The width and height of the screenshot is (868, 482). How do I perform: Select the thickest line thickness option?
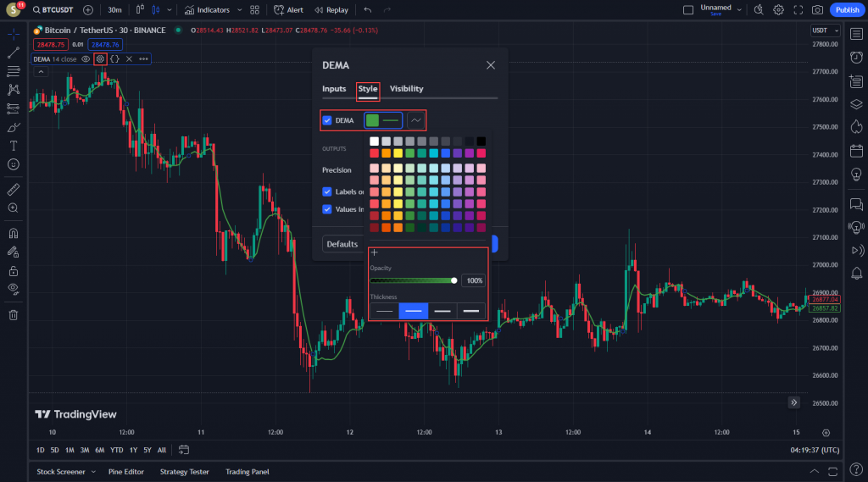tap(471, 311)
